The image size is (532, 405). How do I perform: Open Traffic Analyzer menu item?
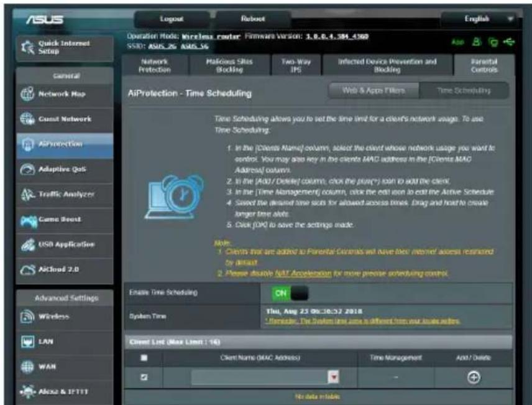(65, 194)
